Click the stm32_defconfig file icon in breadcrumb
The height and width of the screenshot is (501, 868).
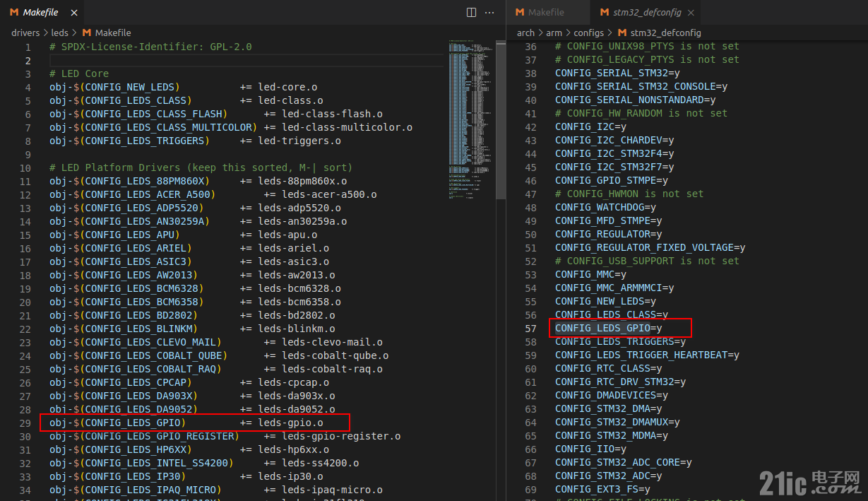tap(622, 33)
